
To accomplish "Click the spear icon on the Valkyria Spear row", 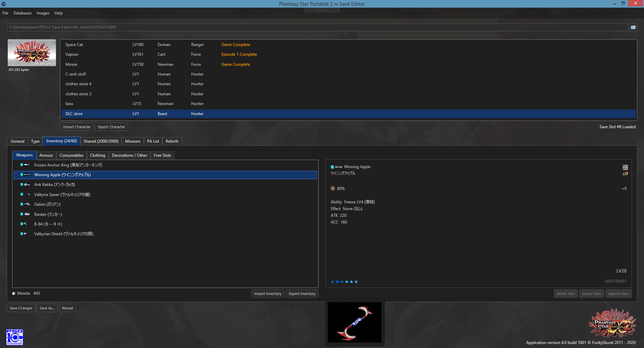I will coord(29,194).
